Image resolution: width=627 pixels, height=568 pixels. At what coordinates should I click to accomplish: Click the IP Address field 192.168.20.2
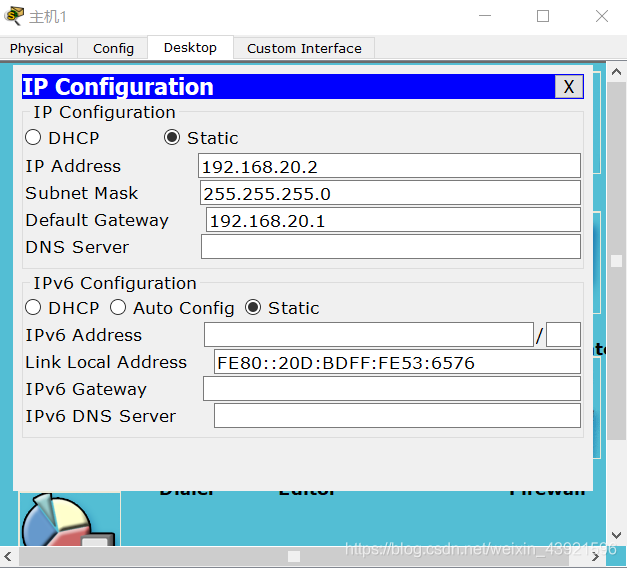pos(389,166)
